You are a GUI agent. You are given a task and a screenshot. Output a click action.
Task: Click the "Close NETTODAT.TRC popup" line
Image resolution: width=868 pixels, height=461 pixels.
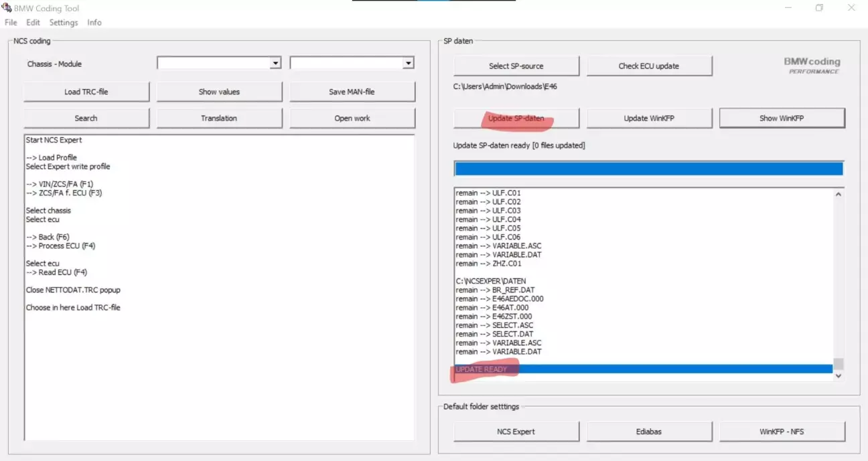pyautogui.click(x=74, y=290)
